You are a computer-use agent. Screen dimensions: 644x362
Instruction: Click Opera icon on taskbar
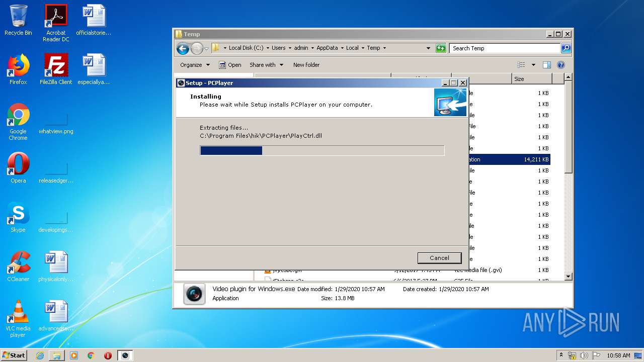tap(108, 355)
